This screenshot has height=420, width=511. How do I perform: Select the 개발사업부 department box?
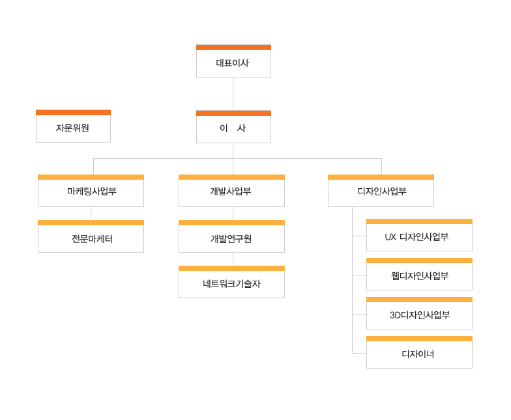[231, 193]
